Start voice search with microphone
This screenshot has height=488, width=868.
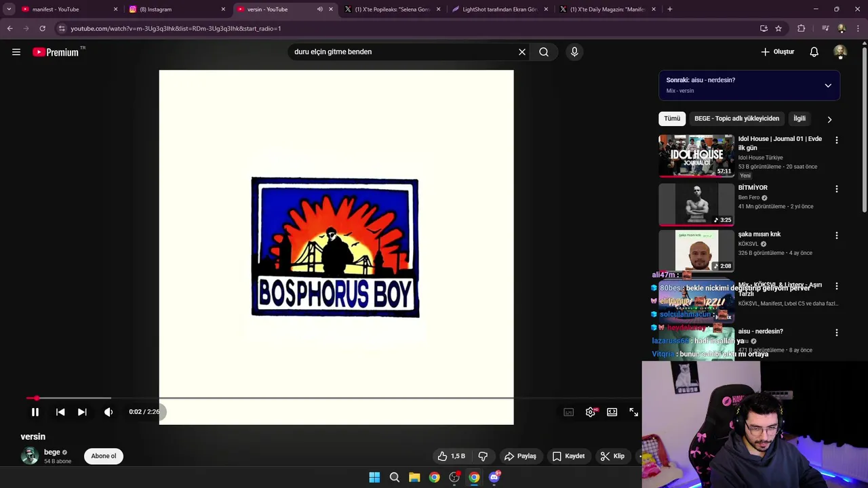tap(574, 52)
